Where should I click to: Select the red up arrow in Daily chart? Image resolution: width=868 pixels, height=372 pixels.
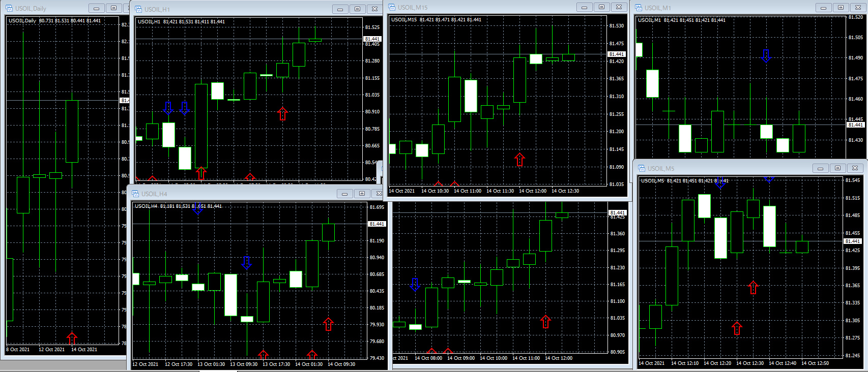(72, 338)
